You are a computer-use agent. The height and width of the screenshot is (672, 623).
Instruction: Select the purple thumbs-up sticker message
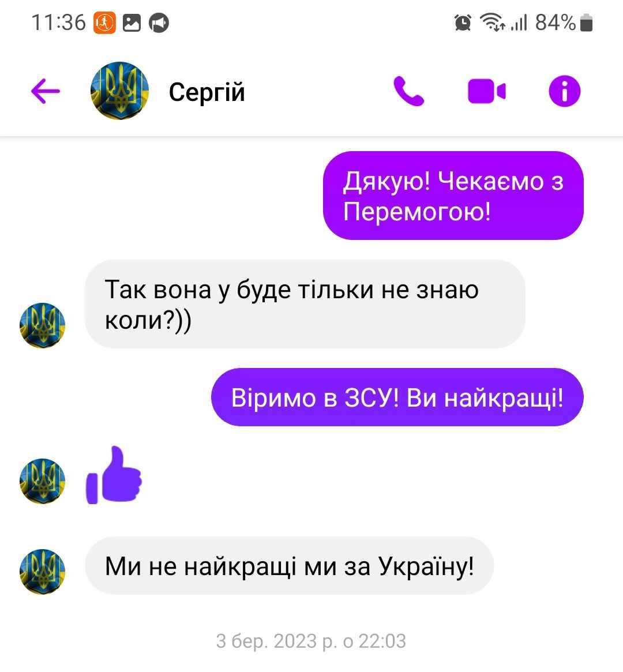pyautogui.click(x=114, y=475)
